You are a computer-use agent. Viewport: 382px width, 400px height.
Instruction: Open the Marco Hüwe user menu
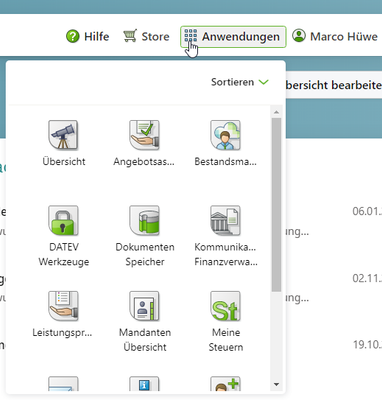(x=335, y=36)
